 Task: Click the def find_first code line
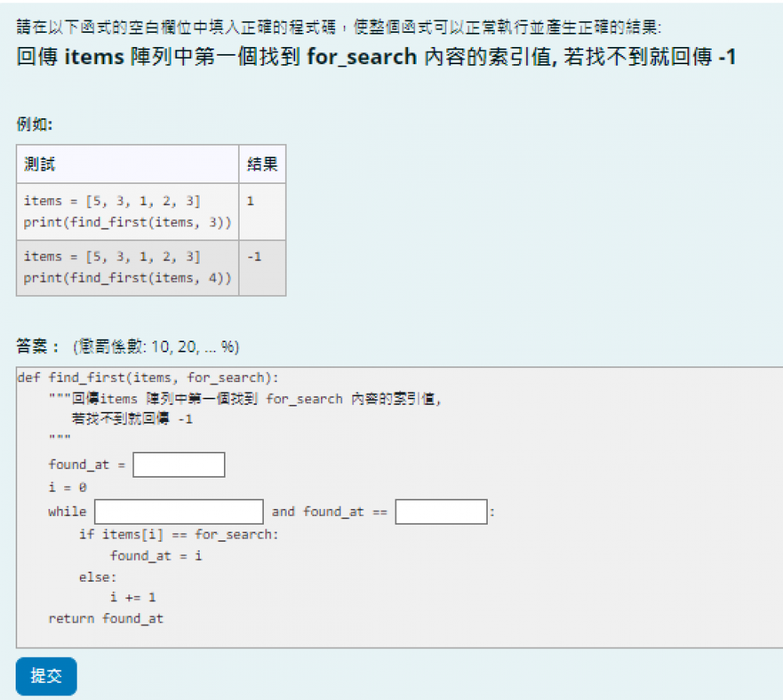click(x=148, y=377)
